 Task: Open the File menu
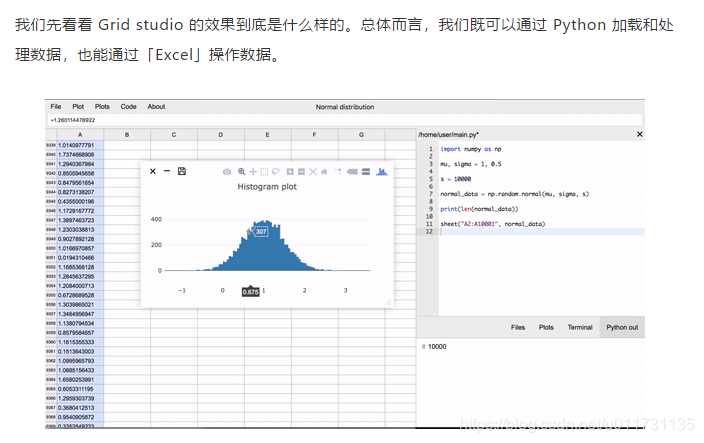coord(56,106)
